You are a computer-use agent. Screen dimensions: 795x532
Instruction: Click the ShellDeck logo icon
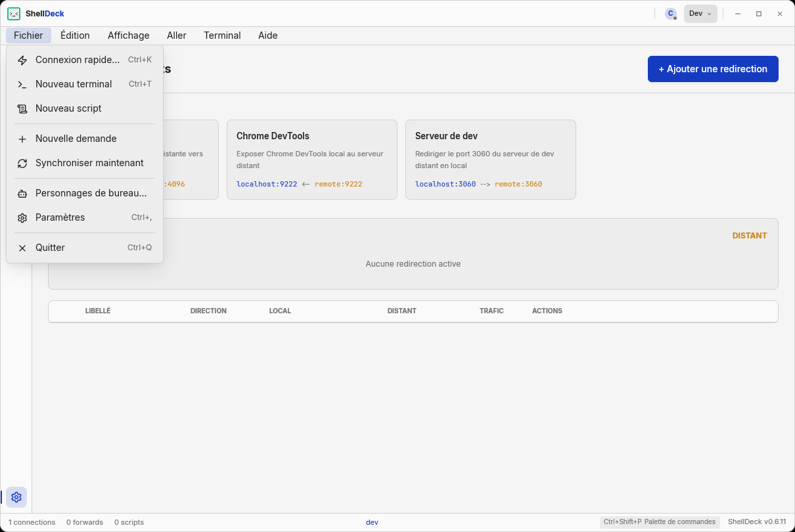coord(14,14)
